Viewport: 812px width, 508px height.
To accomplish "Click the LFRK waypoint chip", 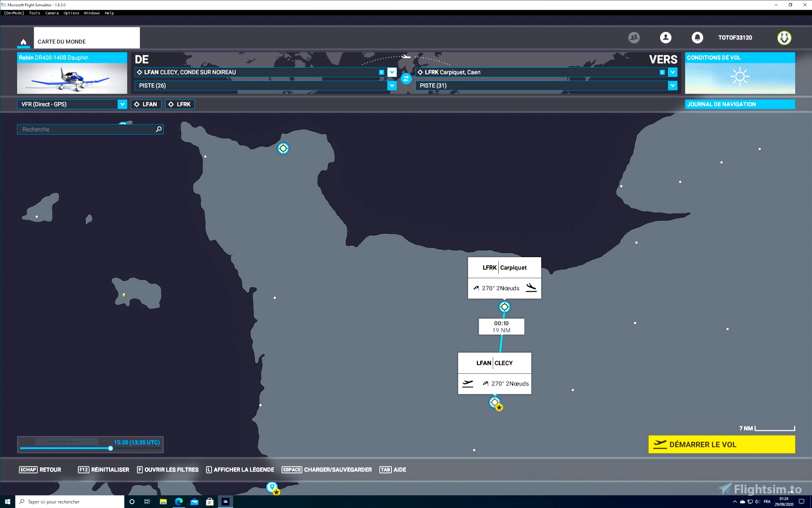I will pos(180,105).
